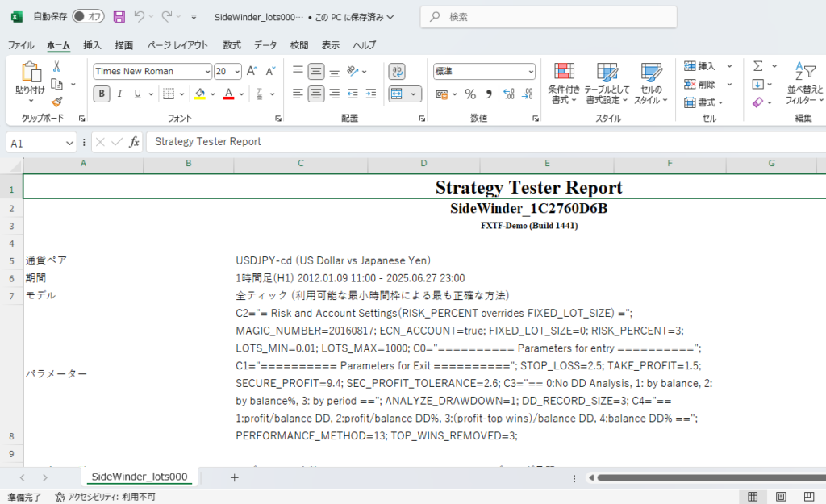Expand the Insert cells dropdown arrow

pyautogui.click(x=729, y=66)
